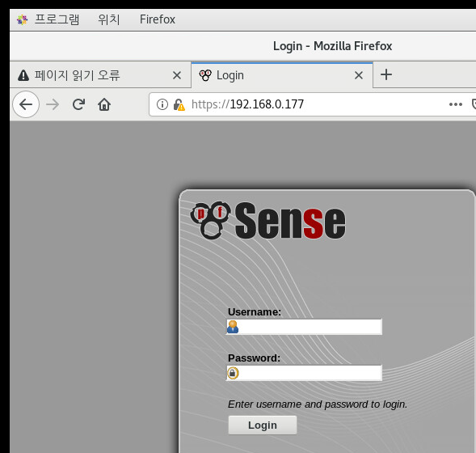The width and height of the screenshot is (476, 453).
Task: Click the pfSense logo
Action: coord(267,221)
